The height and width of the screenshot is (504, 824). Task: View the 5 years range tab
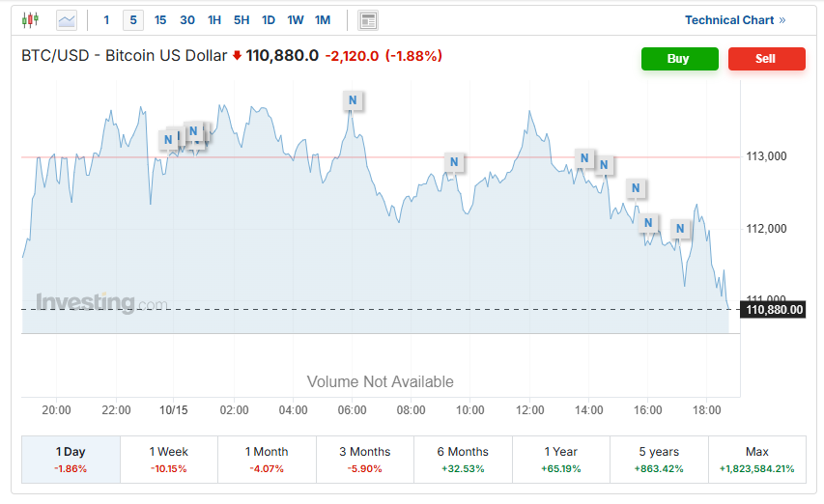tap(659, 459)
